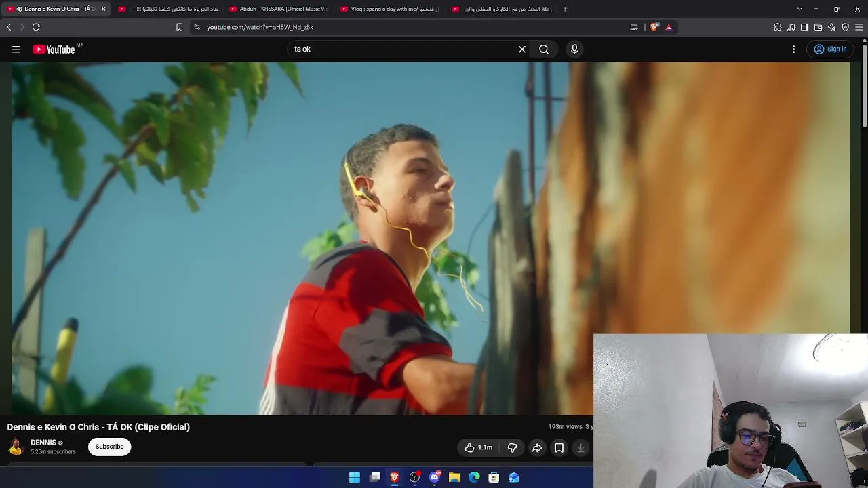Open Microsoft Edge from taskbar
The width and height of the screenshot is (868, 488).
pos(474,477)
